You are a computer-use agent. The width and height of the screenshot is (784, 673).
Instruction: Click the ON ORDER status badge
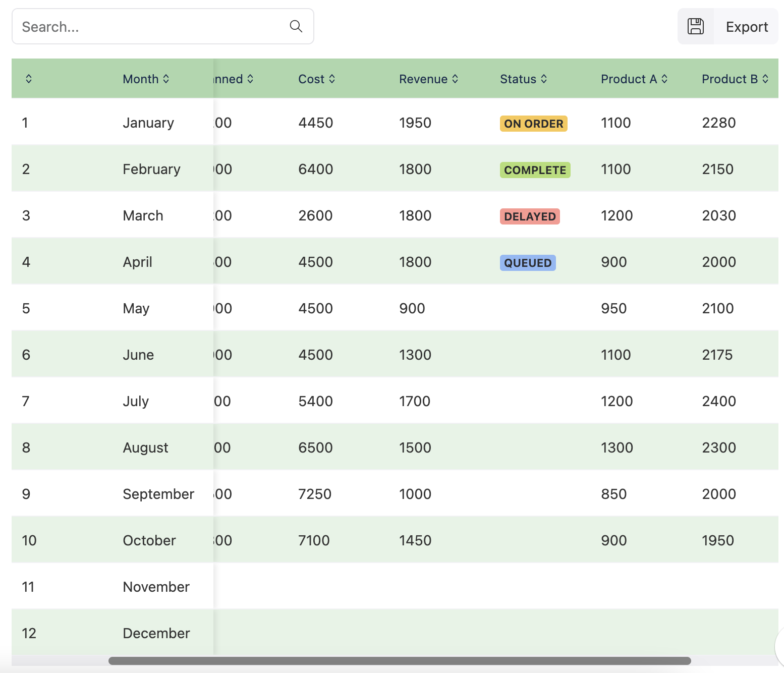[x=533, y=124]
